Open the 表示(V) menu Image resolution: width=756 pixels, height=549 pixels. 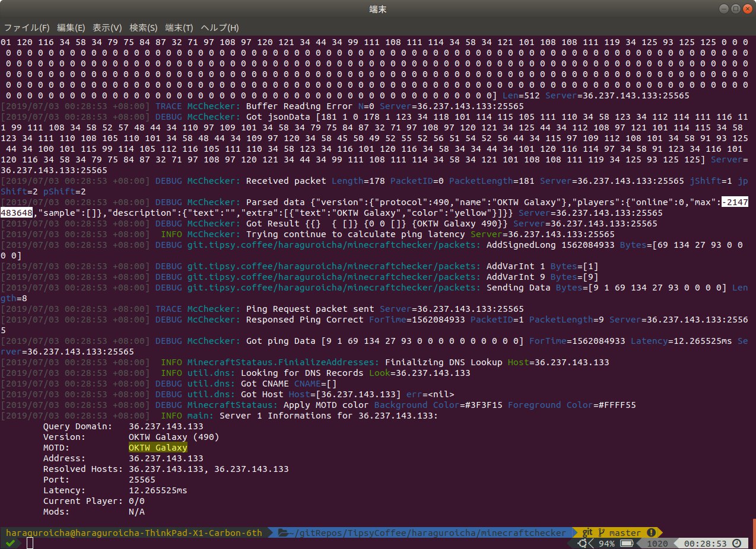(x=107, y=28)
